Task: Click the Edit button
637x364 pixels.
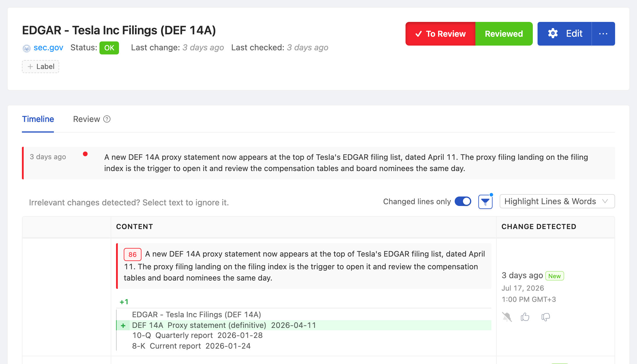Action: coord(564,34)
